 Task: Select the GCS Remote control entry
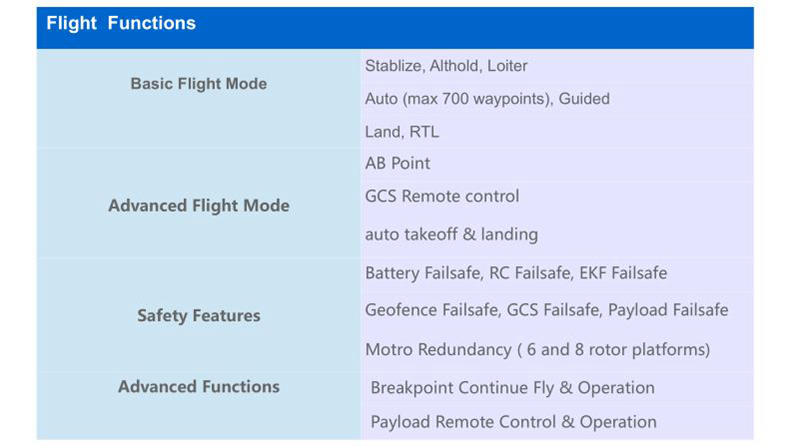(x=442, y=196)
